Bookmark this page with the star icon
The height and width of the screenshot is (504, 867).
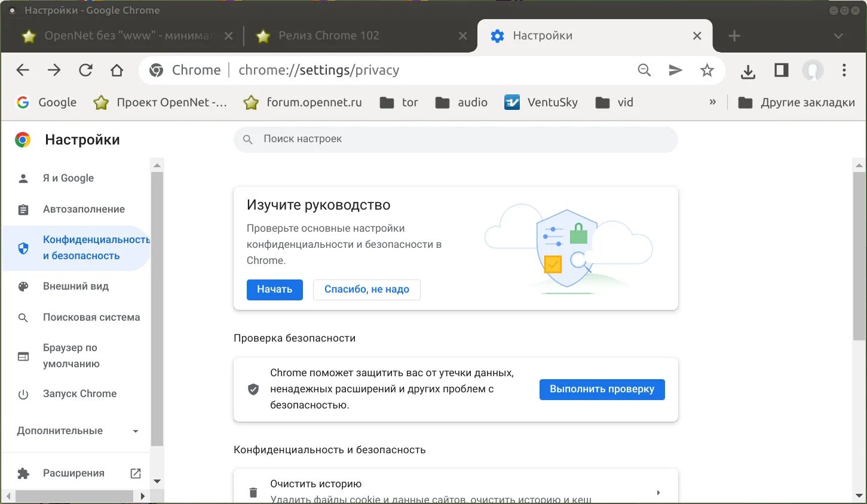coord(707,70)
